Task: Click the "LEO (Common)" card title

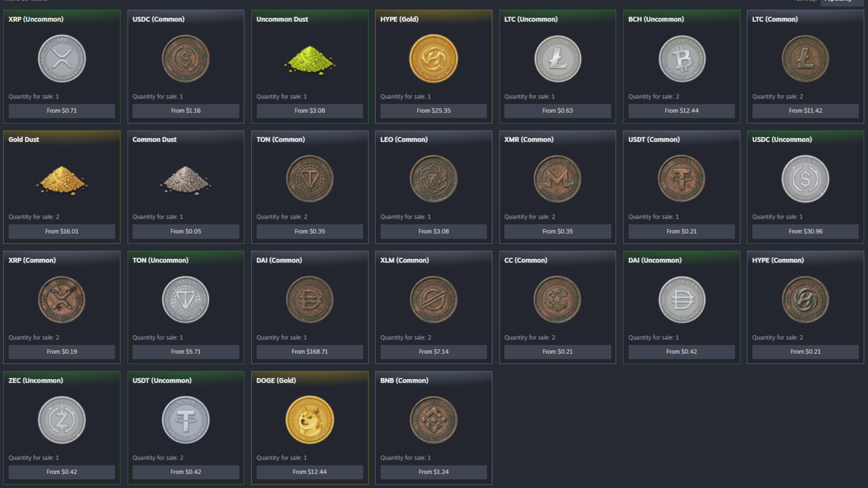Action: pyautogui.click(x=404, y=140)
